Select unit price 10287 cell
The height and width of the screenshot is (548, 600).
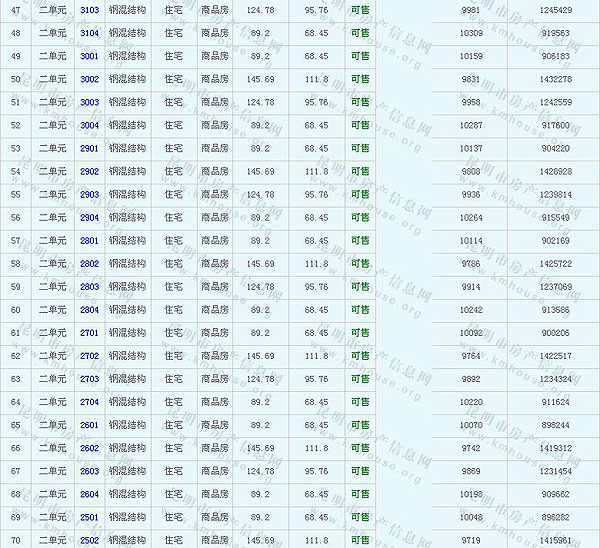click(x=470, y=125)
